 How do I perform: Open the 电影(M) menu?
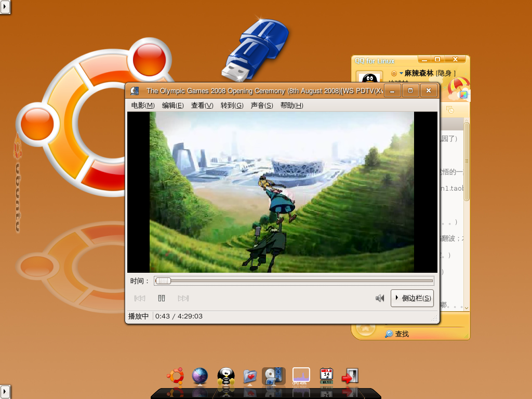(x=143, y=105)
